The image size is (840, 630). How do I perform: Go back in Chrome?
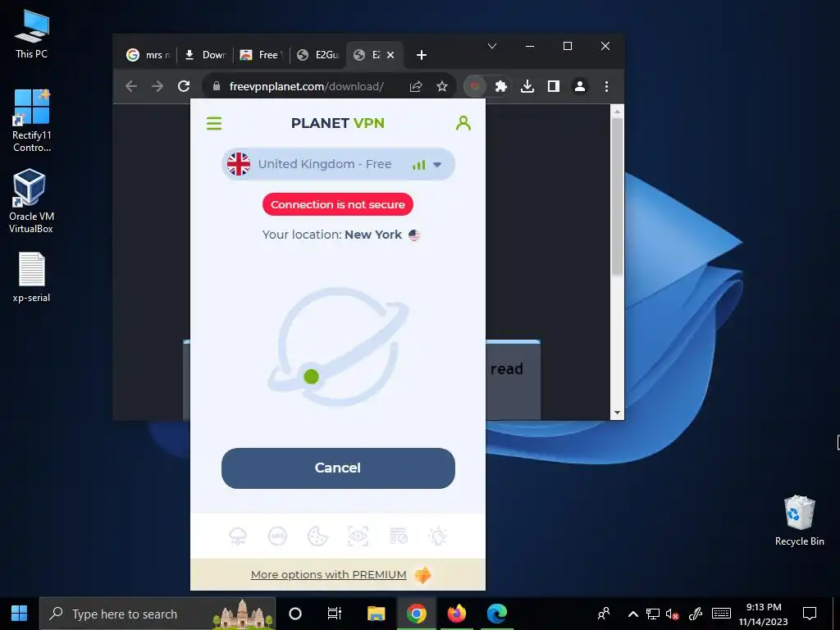click(x=131, y=86)
